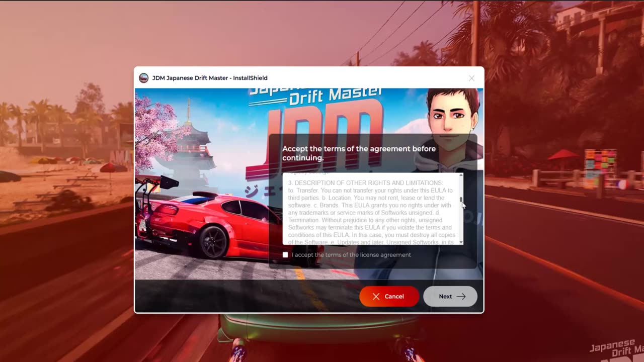This screenshot has width=644, height=362.
Task: Close the InstallShield dialog window
Action: click(471, 78)
